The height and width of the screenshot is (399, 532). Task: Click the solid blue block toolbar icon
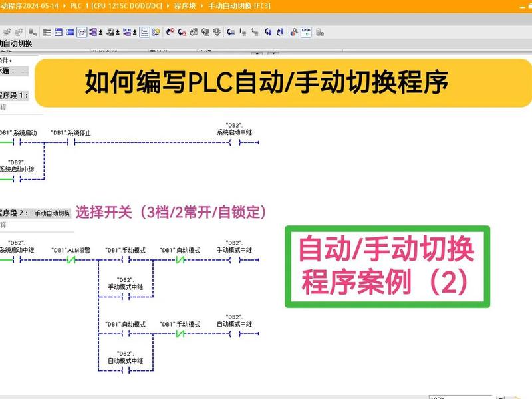point(70,32)
